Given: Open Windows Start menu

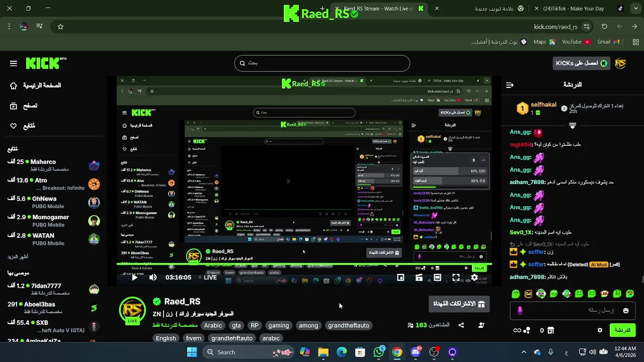Looking at the screenshot, I should click(x=192, y=352).
